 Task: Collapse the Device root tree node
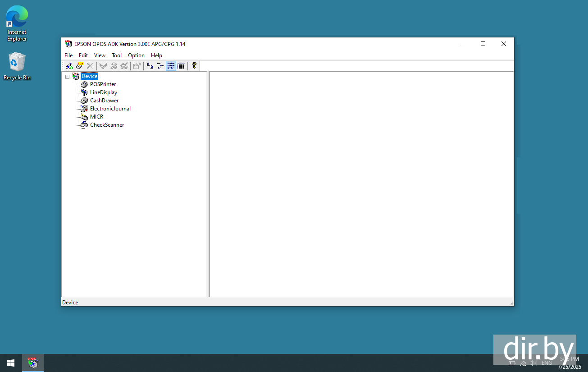tap(68, 77)
